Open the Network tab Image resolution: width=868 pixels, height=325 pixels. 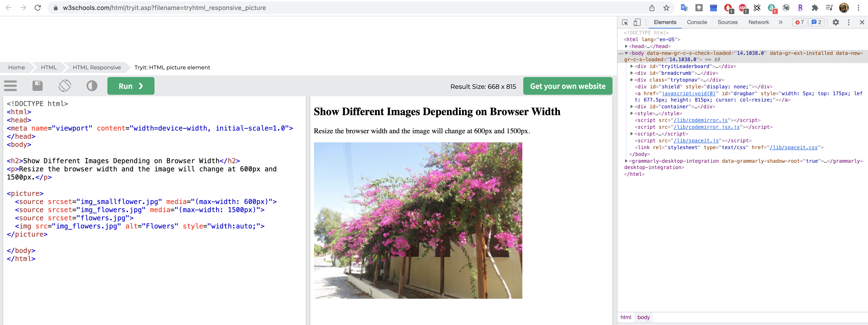[x=759, y=22]
